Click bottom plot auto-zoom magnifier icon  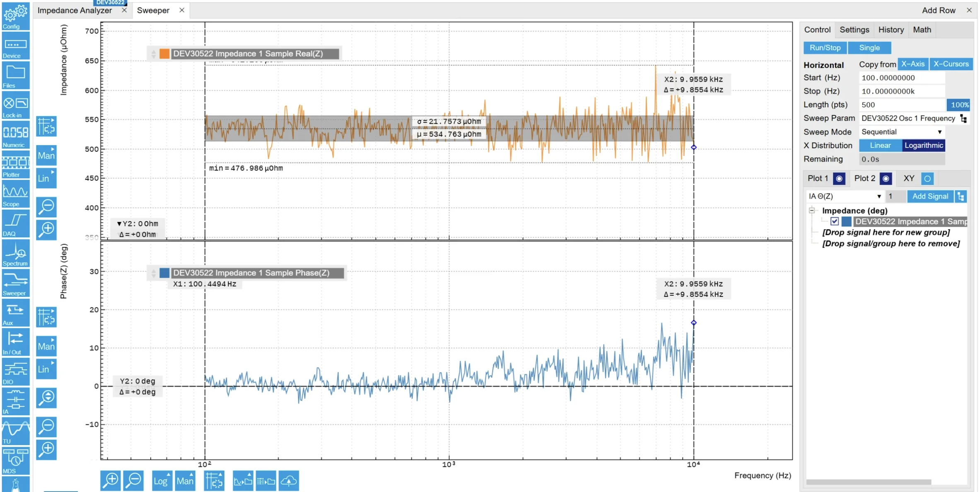[x=46, y=397]
